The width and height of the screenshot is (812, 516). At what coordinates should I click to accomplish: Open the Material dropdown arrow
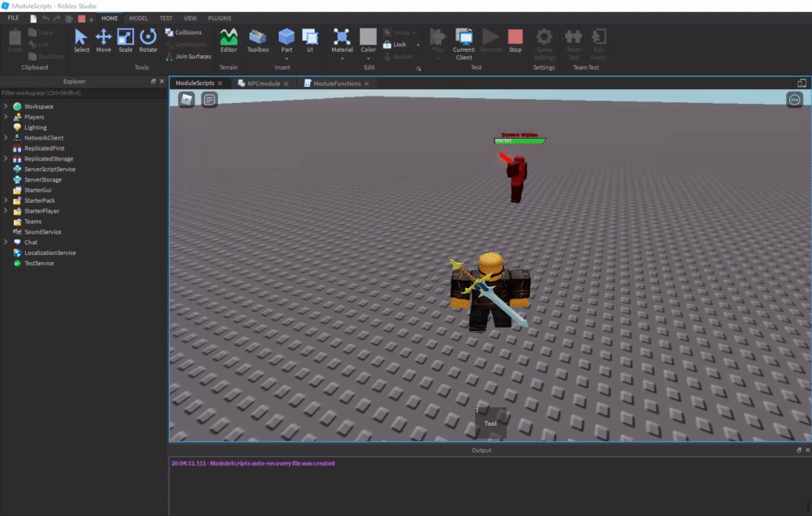342,58
